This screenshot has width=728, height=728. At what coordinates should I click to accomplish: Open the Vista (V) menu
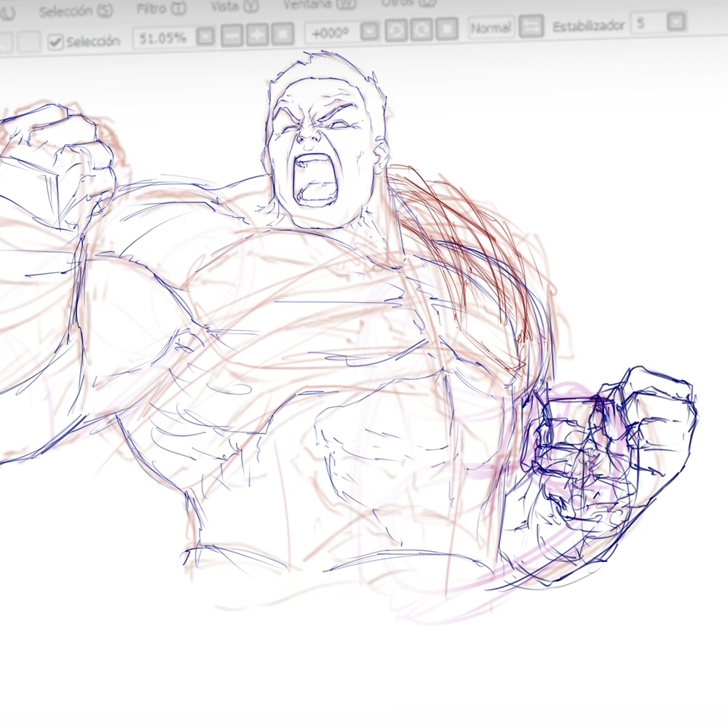(x=234, y=6)
